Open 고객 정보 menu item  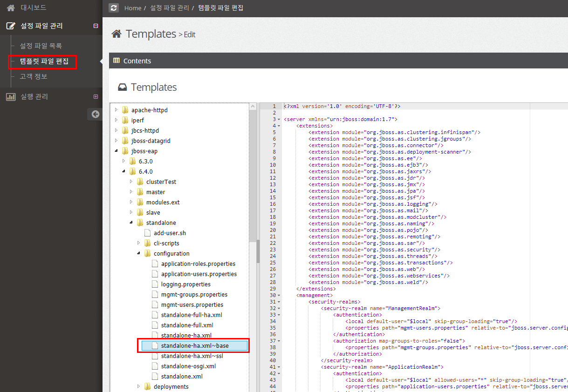33,76
